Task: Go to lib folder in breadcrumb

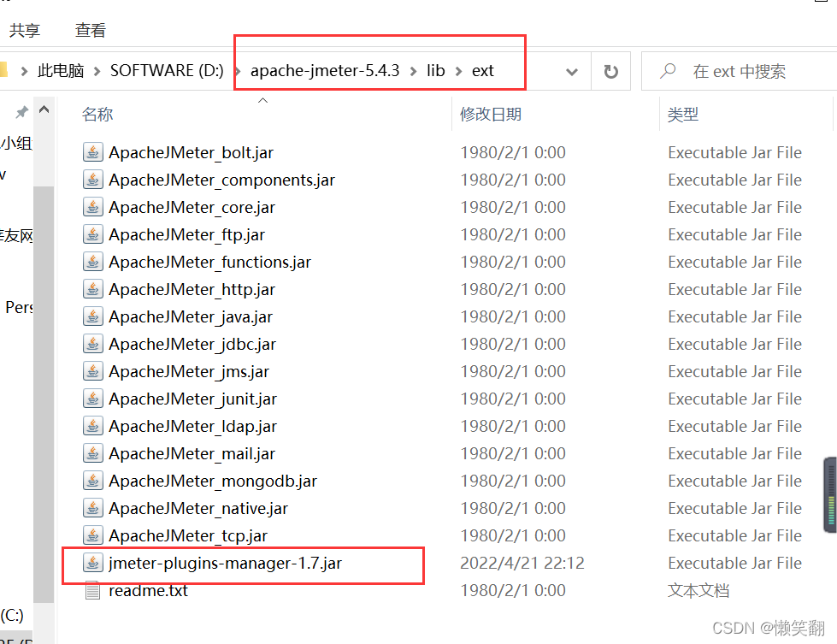Action: [435, 70]
